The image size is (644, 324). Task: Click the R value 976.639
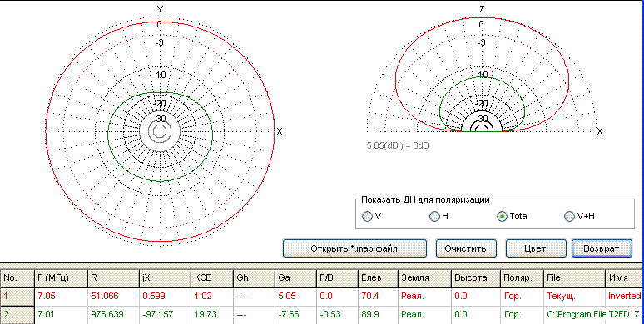(113, 315)
